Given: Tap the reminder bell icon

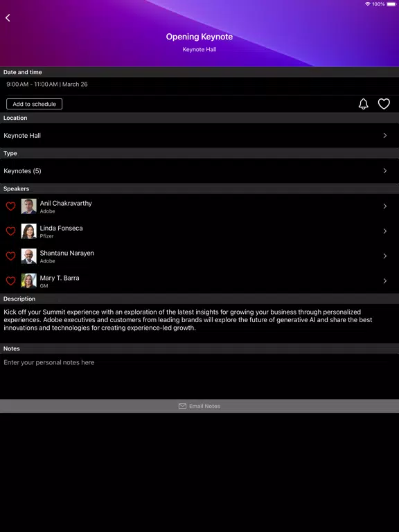Looking at the screenshot, I should pos(364,104).
